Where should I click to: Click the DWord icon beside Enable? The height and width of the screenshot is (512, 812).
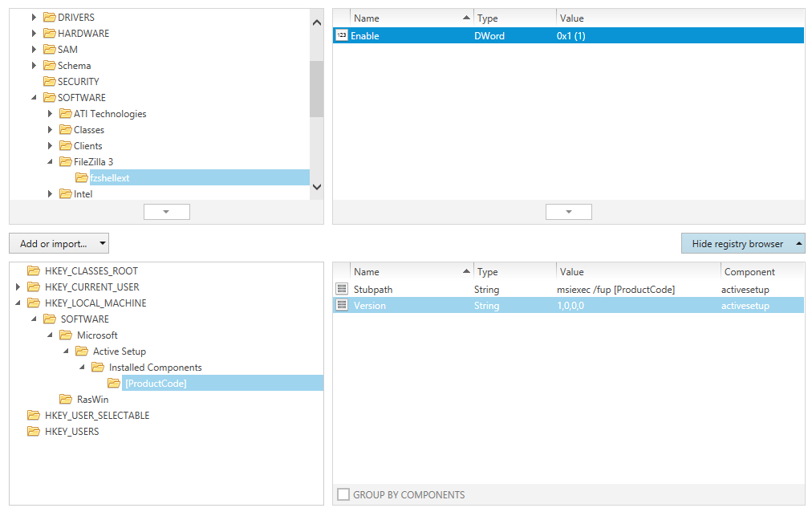coord(342,36)
